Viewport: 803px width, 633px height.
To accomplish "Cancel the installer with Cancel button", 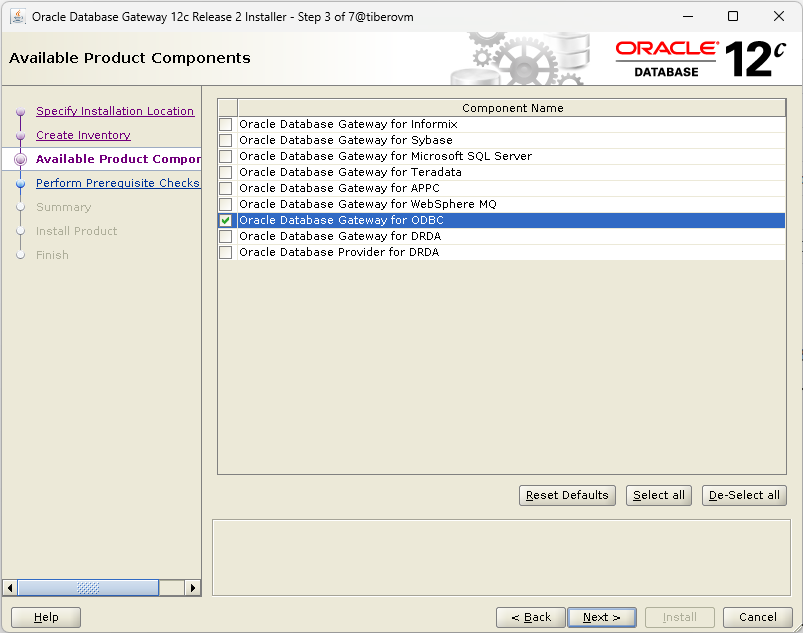I will click(757, 617).
